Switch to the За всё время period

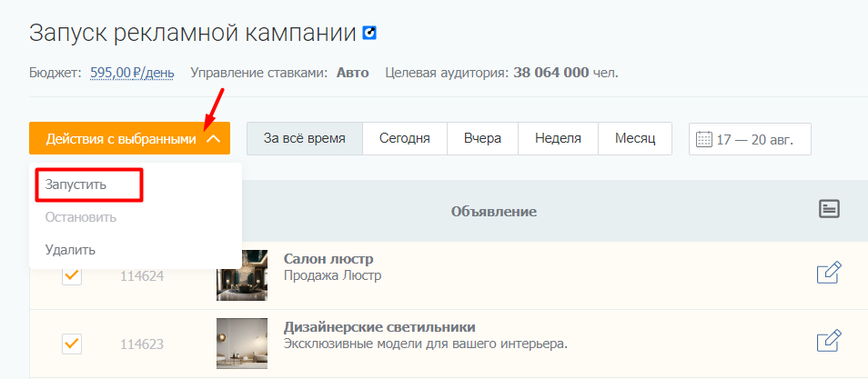pyautogui.click(x=305, y=139)
